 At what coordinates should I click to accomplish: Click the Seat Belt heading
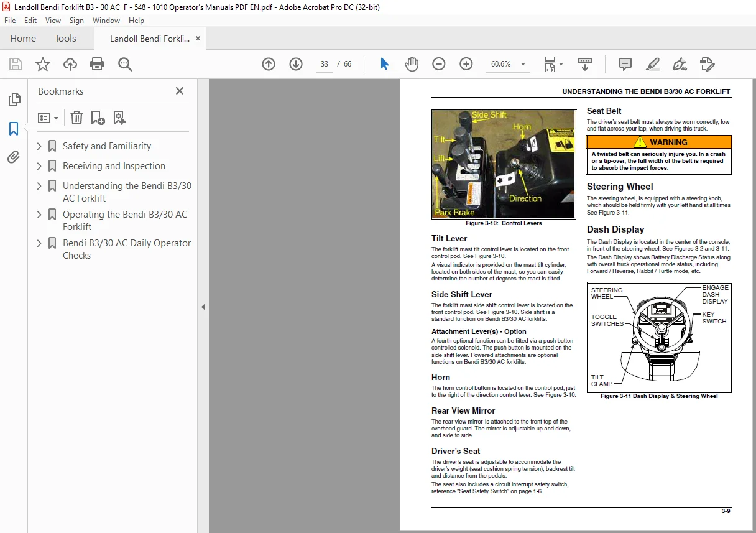click(x=604, y=111)
